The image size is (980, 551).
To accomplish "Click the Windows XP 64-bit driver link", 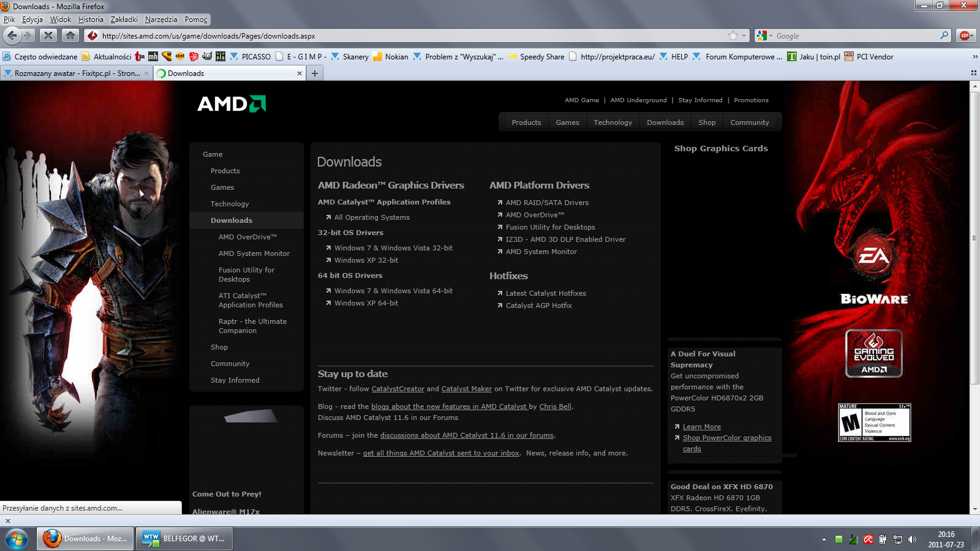I will [x=366, y=303].
